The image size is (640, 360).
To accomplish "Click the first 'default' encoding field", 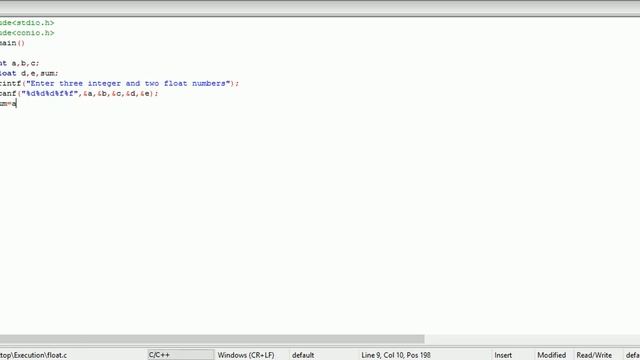I will (x=303, y=355).
